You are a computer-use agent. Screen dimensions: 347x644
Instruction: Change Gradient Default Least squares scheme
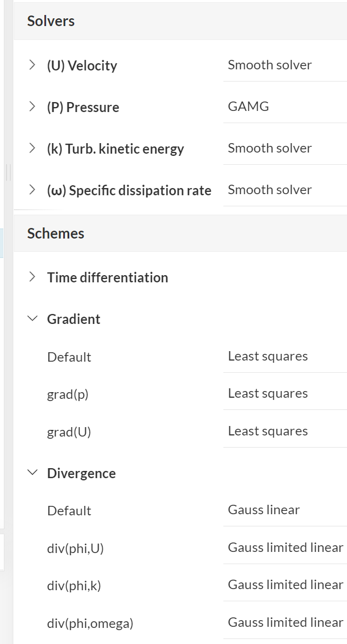coord(284,357)
